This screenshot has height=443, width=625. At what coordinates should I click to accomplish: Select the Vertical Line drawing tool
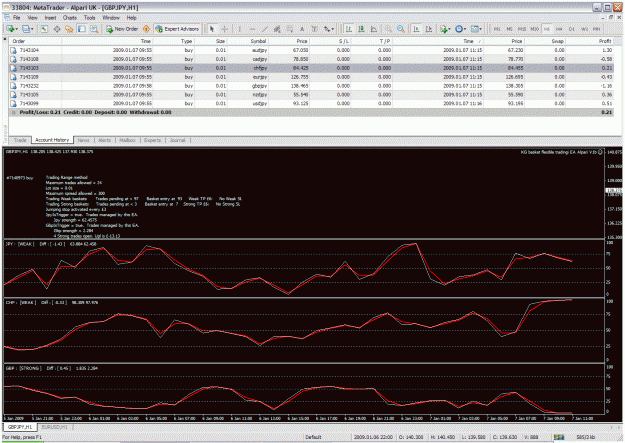[240, 29]
